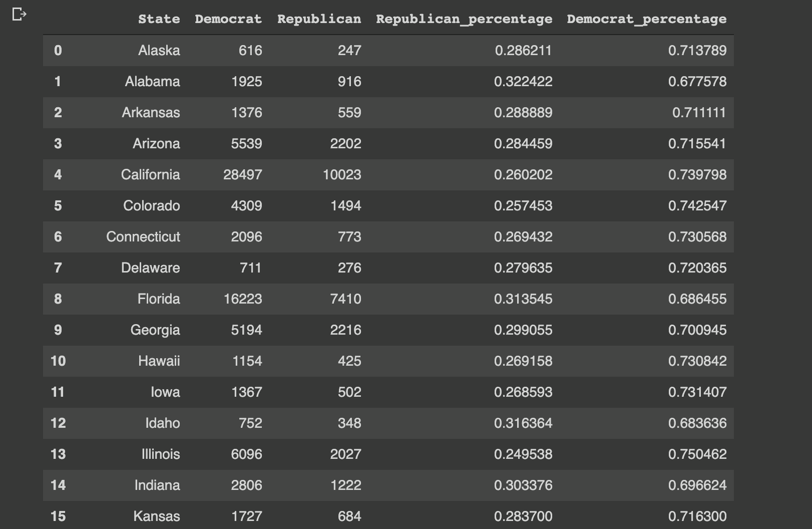This screenshot has height=529, width=812.
Task: Select row index 15 for Kansas
Action: click(58, 516)
